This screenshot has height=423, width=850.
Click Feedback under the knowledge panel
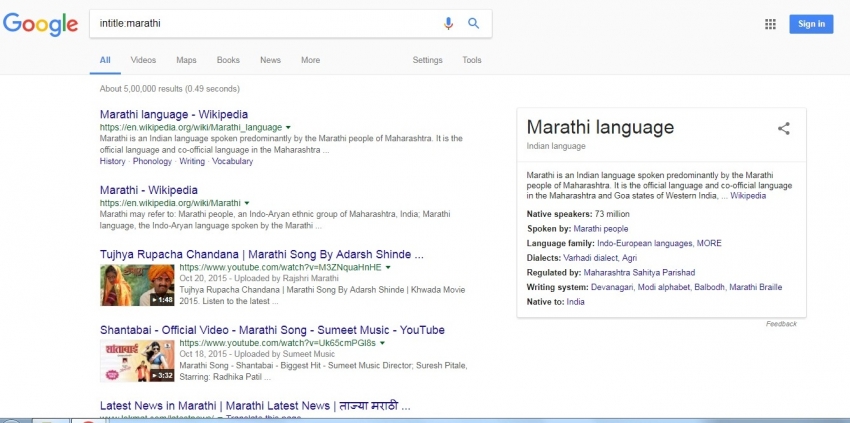point(781,324)
